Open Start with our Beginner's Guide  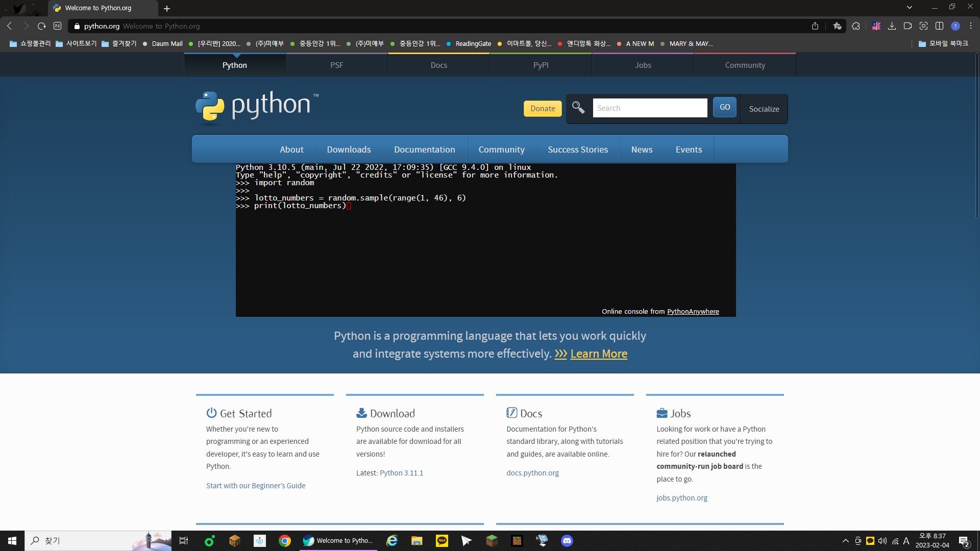[256, 486]
